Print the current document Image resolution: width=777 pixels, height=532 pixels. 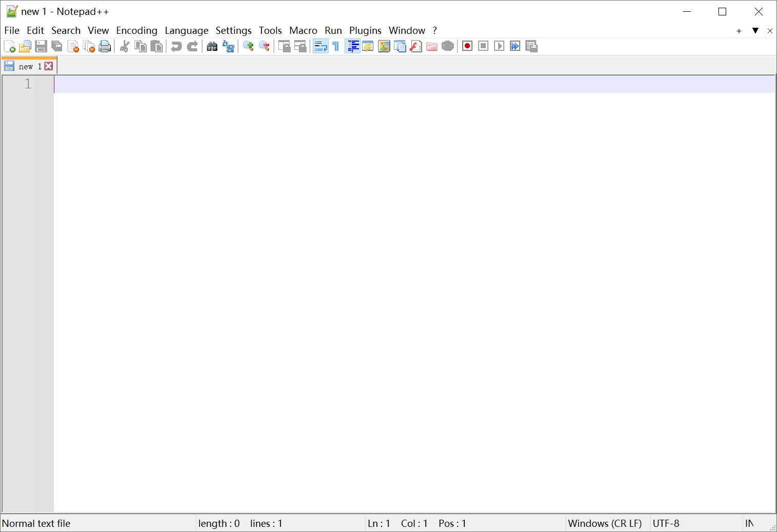coord(105,46)
